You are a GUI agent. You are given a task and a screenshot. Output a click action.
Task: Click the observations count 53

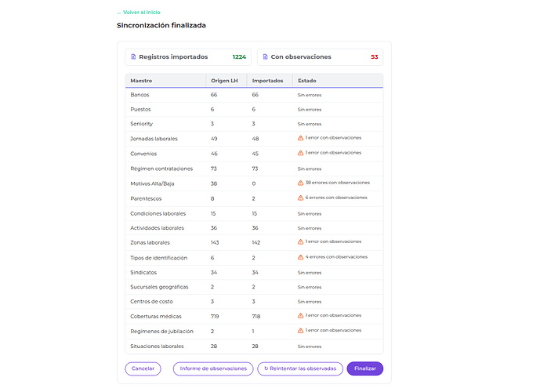[375, 56]
